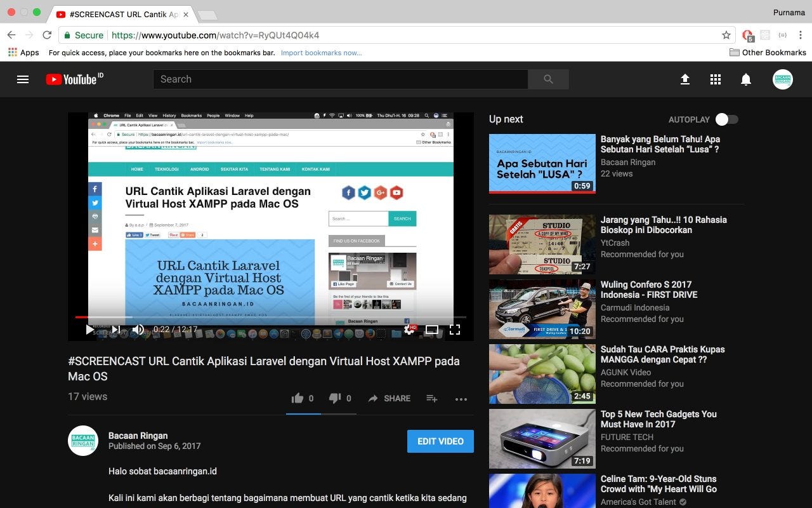Open the player settings gear
The width and height of the screenshot is (812, 508).
pyautogui.click(x=409, y=330)
